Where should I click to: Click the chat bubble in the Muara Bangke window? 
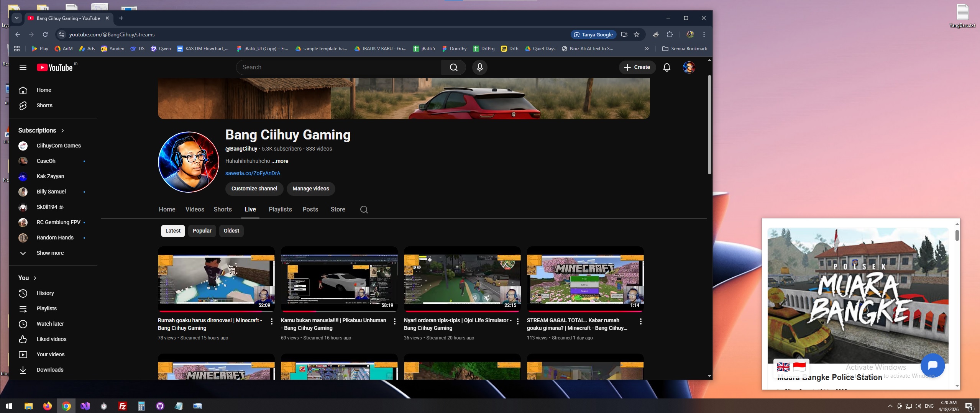click(932, 365)
